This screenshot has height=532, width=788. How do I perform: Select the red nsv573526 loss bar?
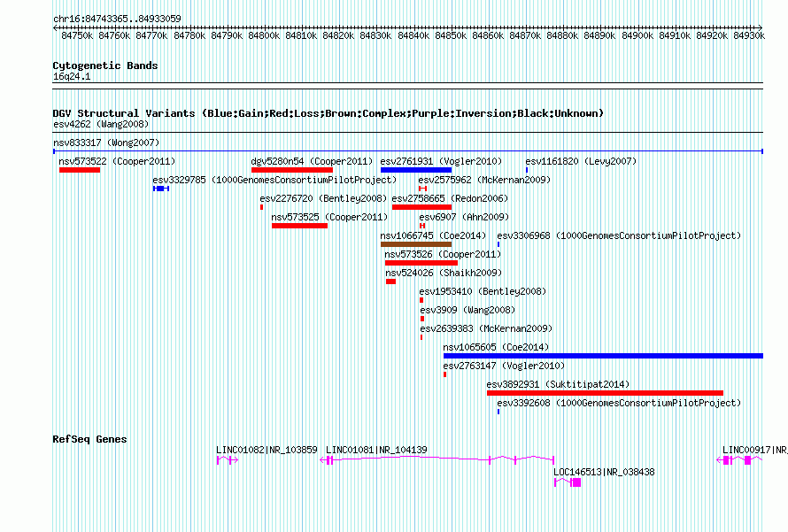(421, 263)
